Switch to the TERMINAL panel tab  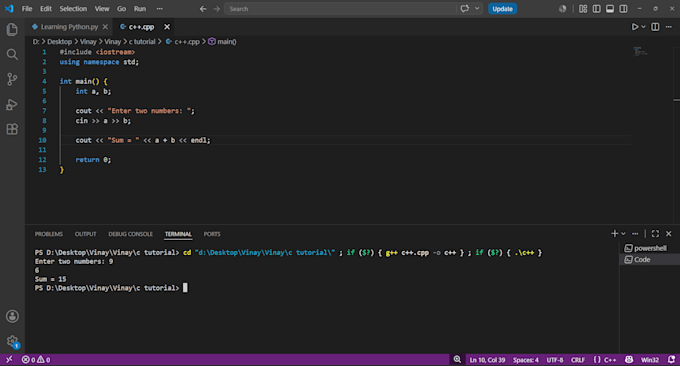click(x=178, y=234)
